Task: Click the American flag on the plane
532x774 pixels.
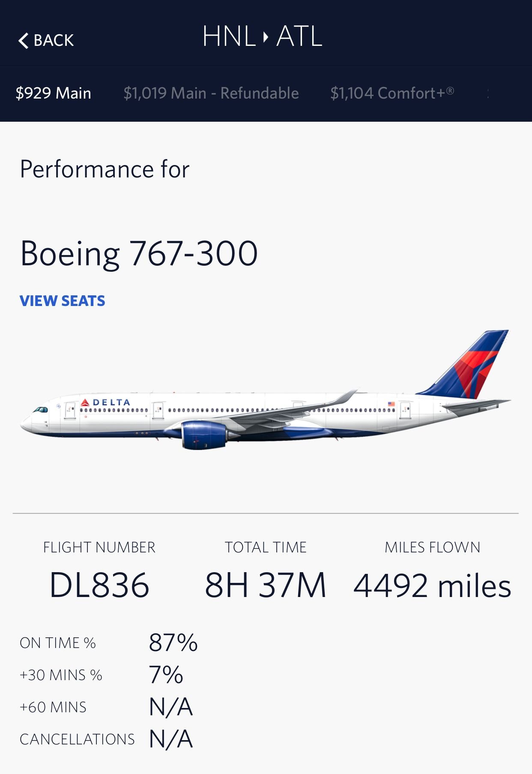Action: (x=391, y=404)
